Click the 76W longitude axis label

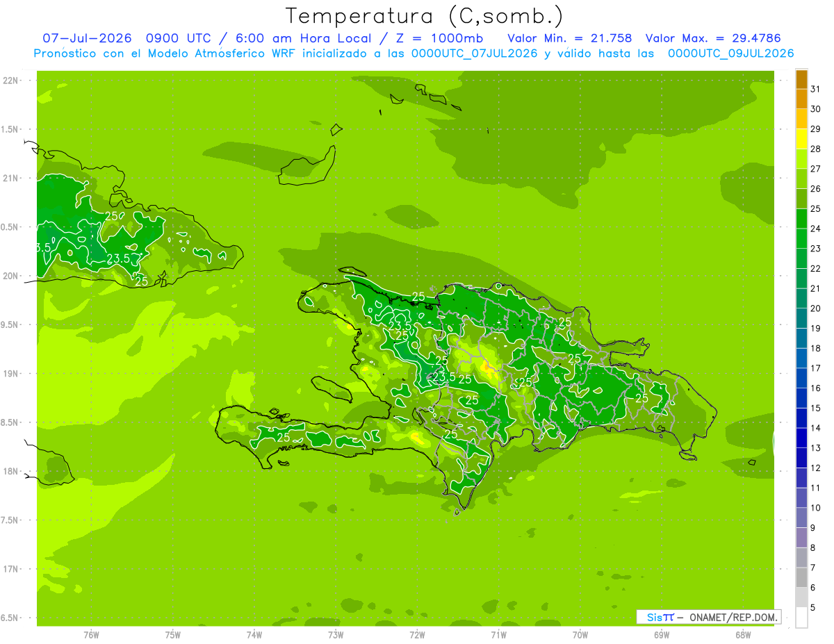(x=91, y=634)
